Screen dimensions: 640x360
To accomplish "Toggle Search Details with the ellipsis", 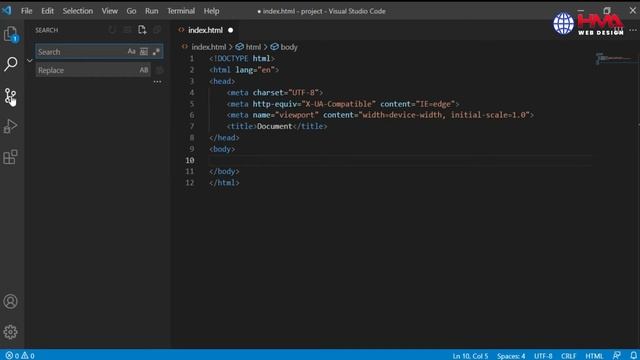I will pyautogui.click(x=157, y=82).
